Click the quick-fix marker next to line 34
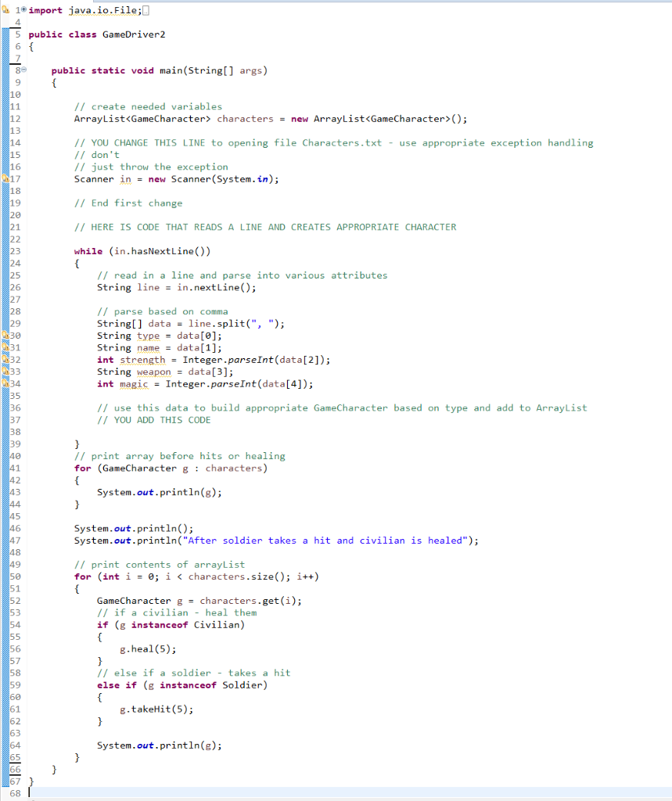This screenshot has width=672, height=801. [5, 383]
